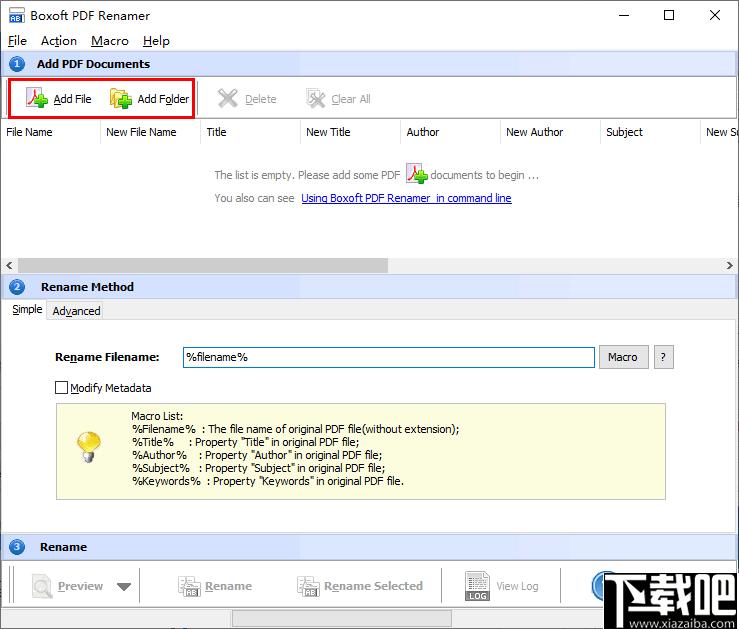The image size is (739, 629).
Task: Click the Preview magnifier icon
Action: 42,586
